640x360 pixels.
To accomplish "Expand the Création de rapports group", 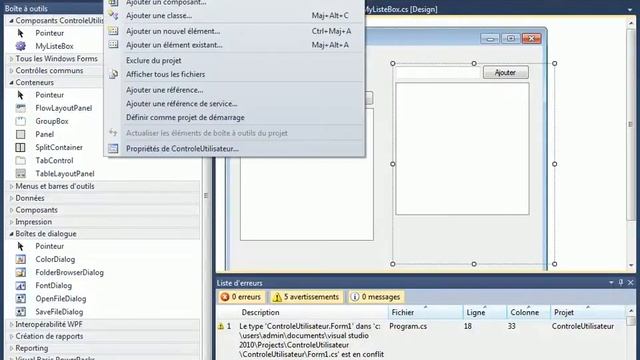I will [x=11, y=336].
